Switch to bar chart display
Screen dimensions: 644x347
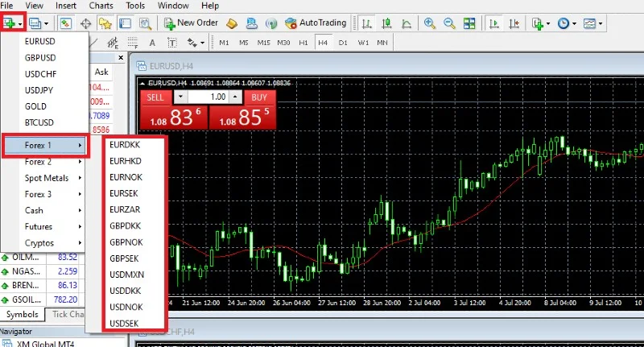367,23
